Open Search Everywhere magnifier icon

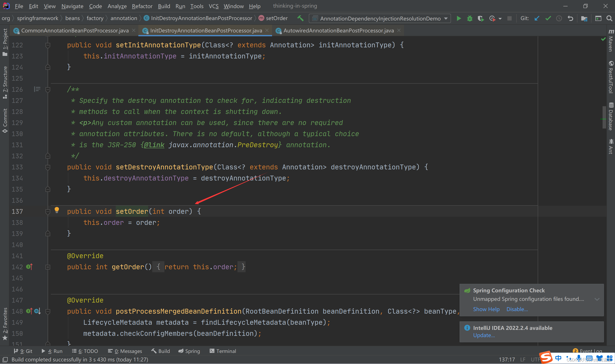click(609, 18)
